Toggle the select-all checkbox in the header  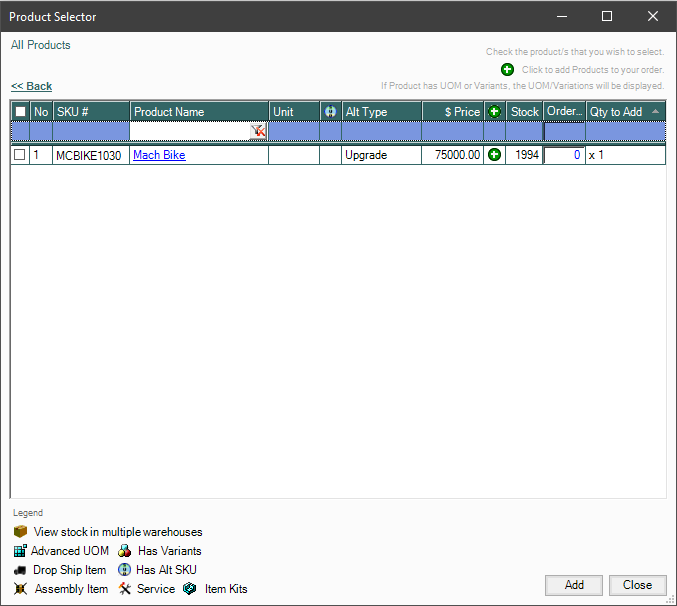(20, 112)
